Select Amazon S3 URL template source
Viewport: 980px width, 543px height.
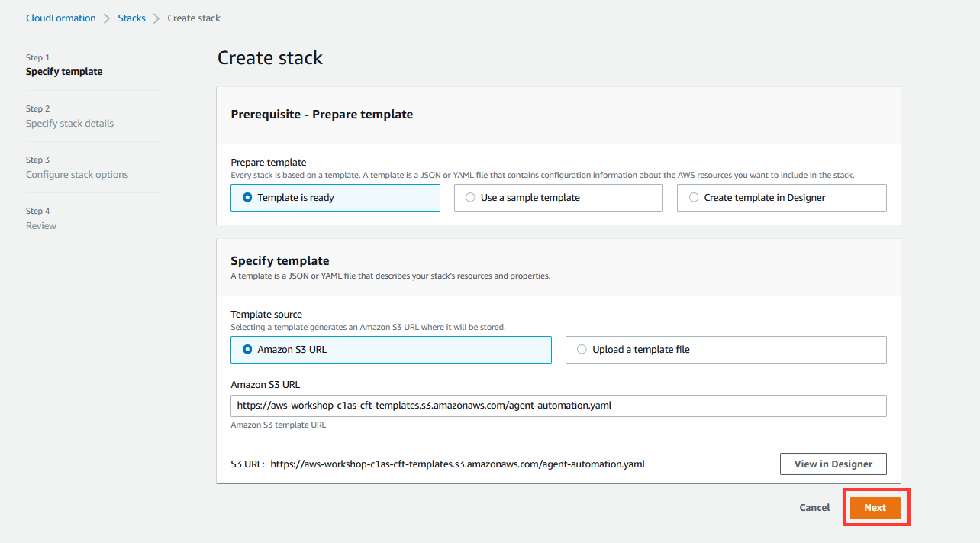391,350
